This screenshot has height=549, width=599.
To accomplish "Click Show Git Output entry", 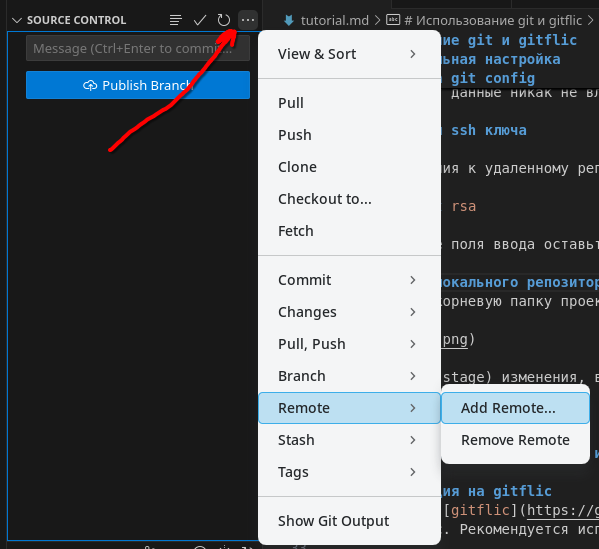I will pos(349,521).
